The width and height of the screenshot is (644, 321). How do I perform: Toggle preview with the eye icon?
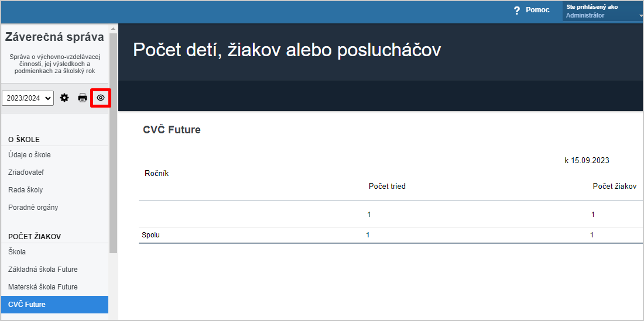pyautogui.click(x=101, y=98)
